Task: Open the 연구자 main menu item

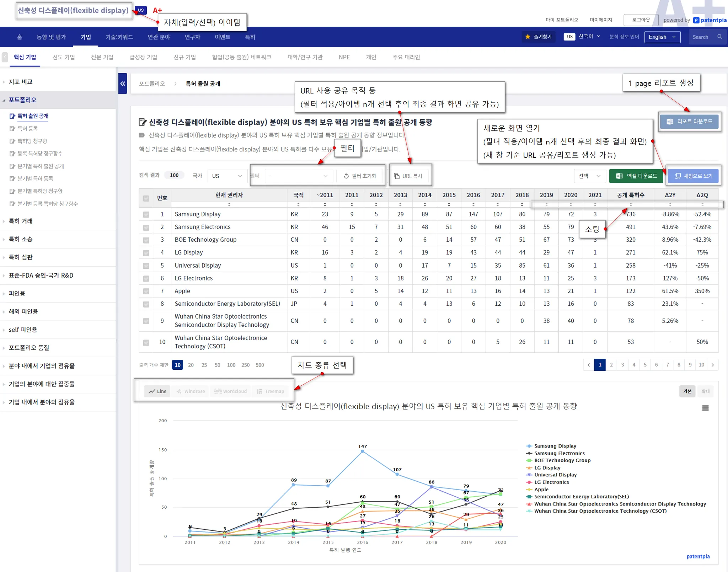Action: pyautogui.click(x=192, y=37)
